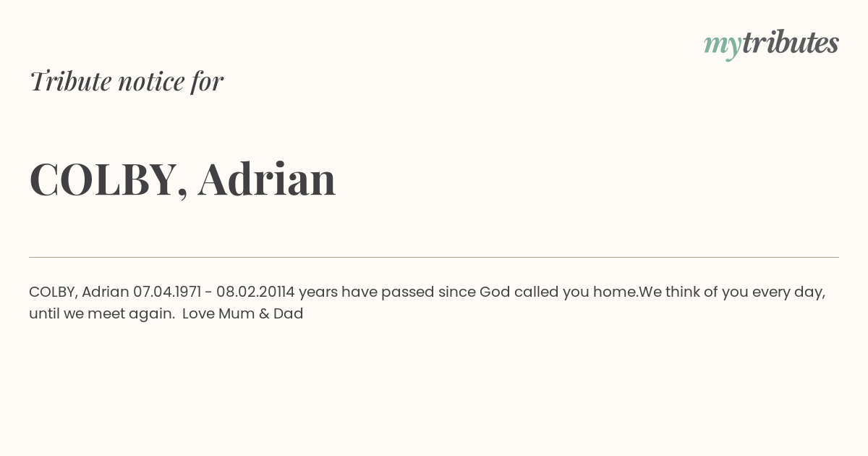Click the first name "Adrian" in the large title
The height and width of the screenshot is (456, 868).
tap(267, 178)
